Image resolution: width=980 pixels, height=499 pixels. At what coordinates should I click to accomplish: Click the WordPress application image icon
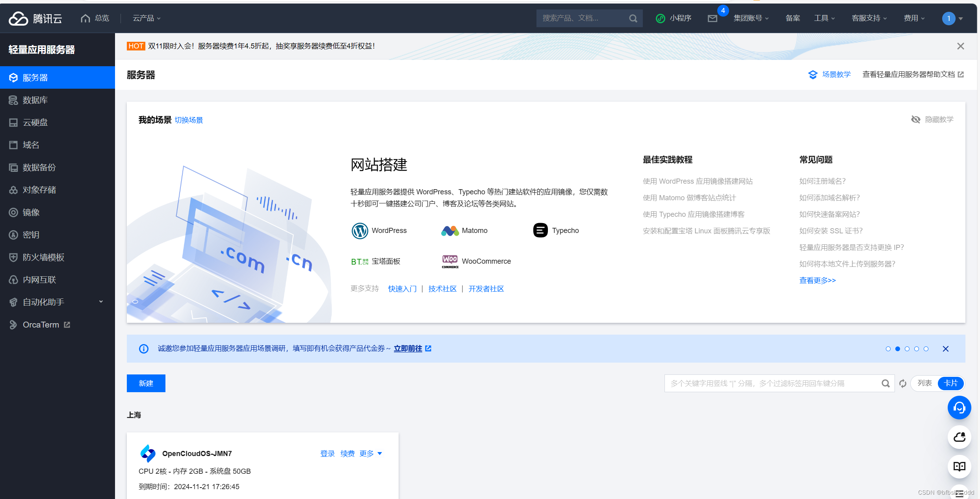[x=360, y=231]
